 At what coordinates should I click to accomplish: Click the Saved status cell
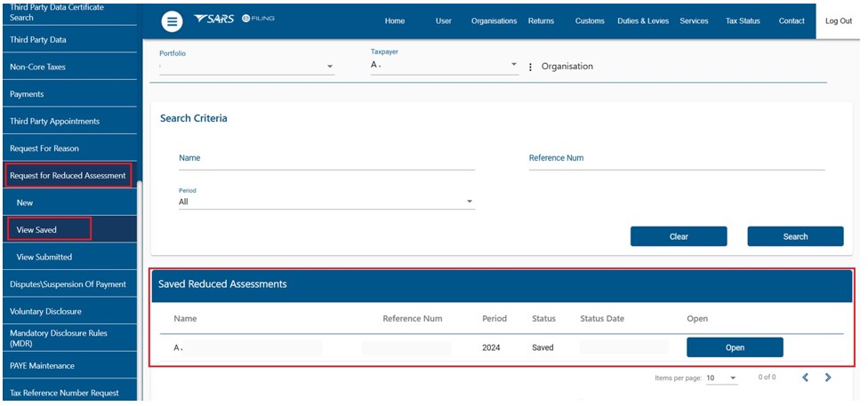(x=542, y=348)
